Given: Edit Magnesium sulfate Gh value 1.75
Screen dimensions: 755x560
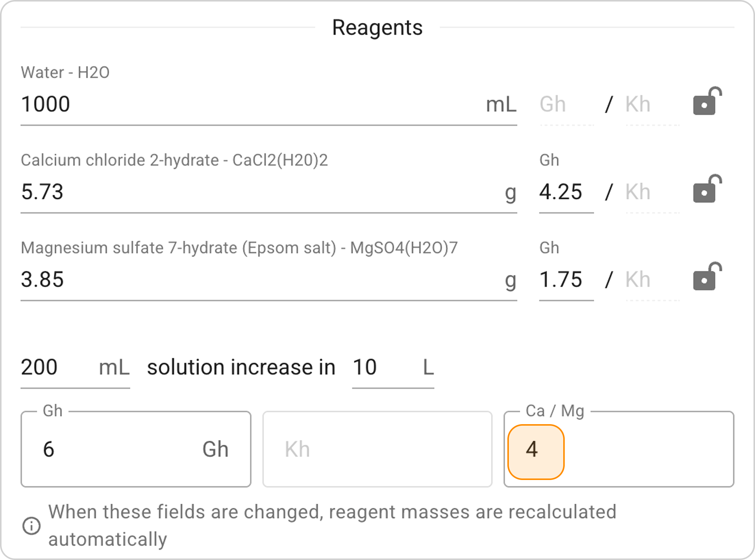Looking at the screenshot, I should (x=565, y=279).
